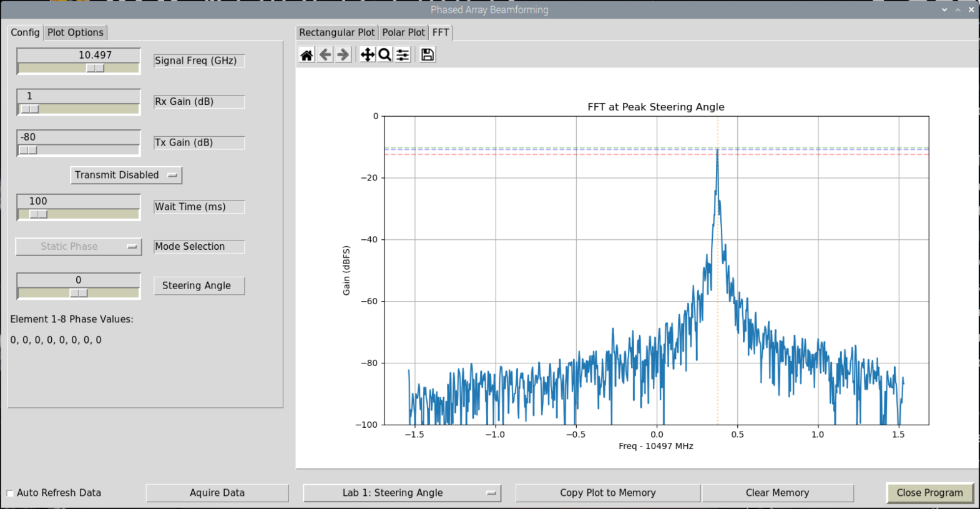Click the Aquire Data button
This screenshot has height=509, width=980.
pos(217,493)
